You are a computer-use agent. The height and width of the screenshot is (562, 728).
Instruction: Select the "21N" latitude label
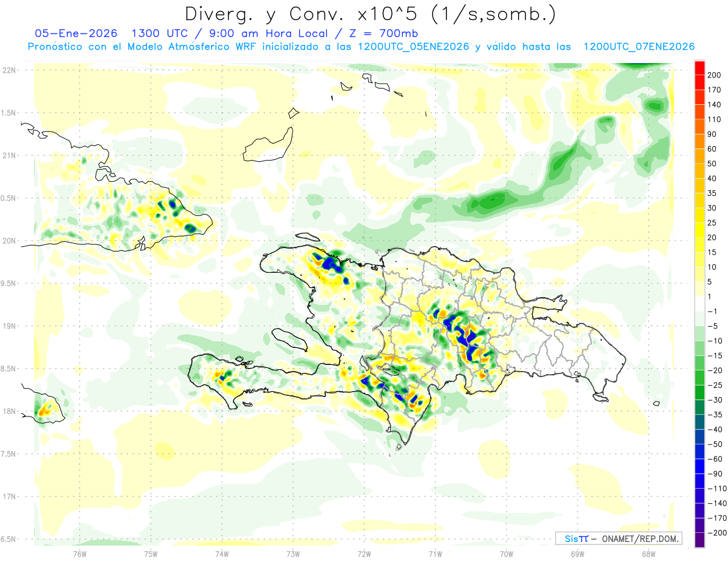[x=10, y=155]
